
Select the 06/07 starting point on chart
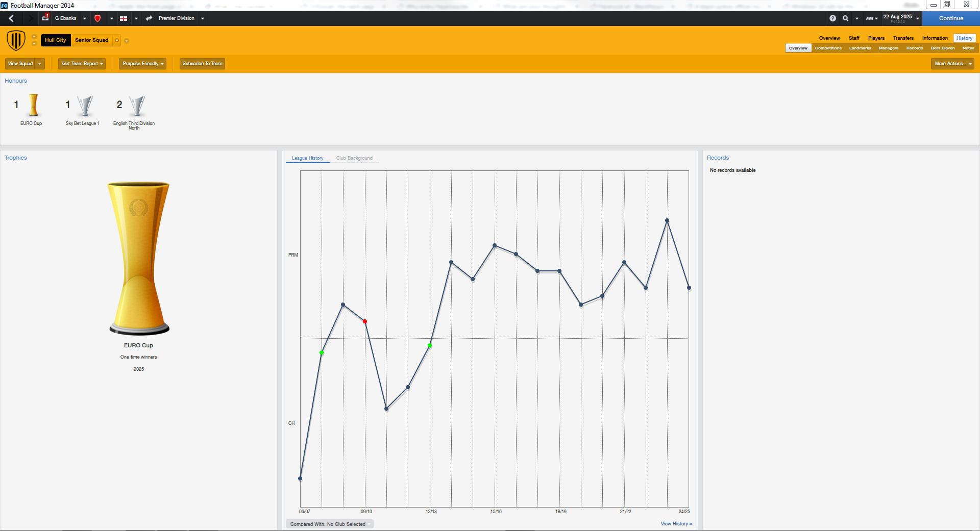(300, 478)
